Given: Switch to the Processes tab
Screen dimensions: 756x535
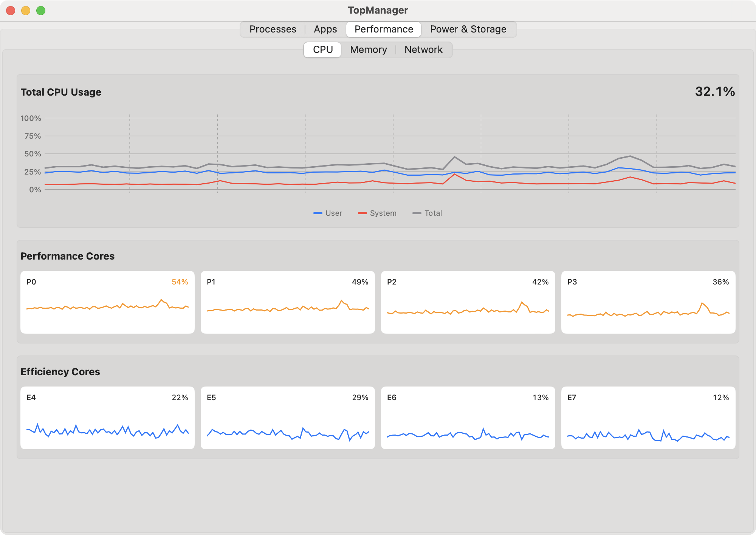Looking at the screenshot, I should (273, 29).
